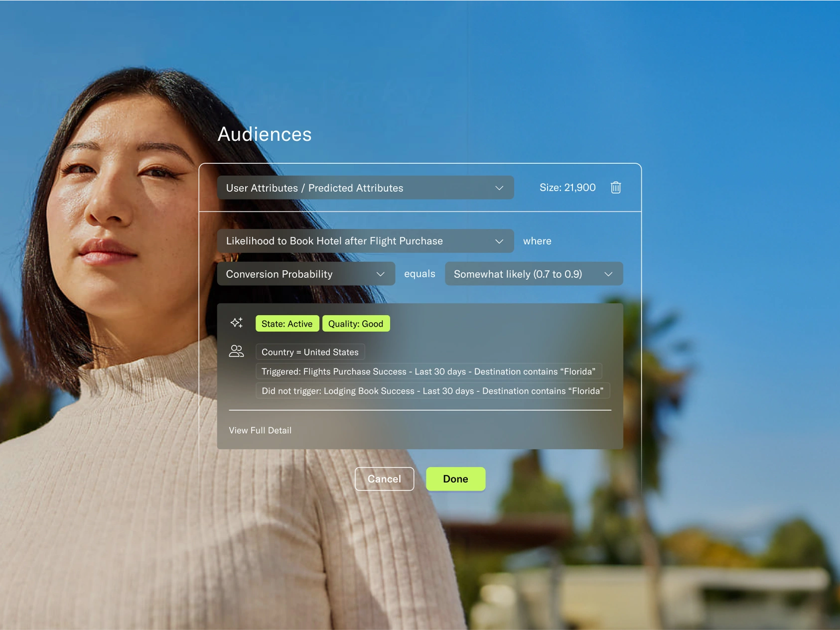
Task: Click the Done button
Action: pyautogui.click(x=455, y=479)
